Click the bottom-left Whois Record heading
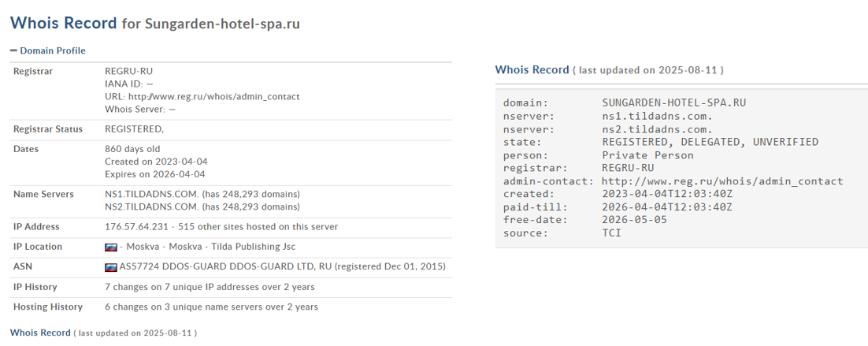Viewport: 868px width, 346px height. click(x=40, y=333)
